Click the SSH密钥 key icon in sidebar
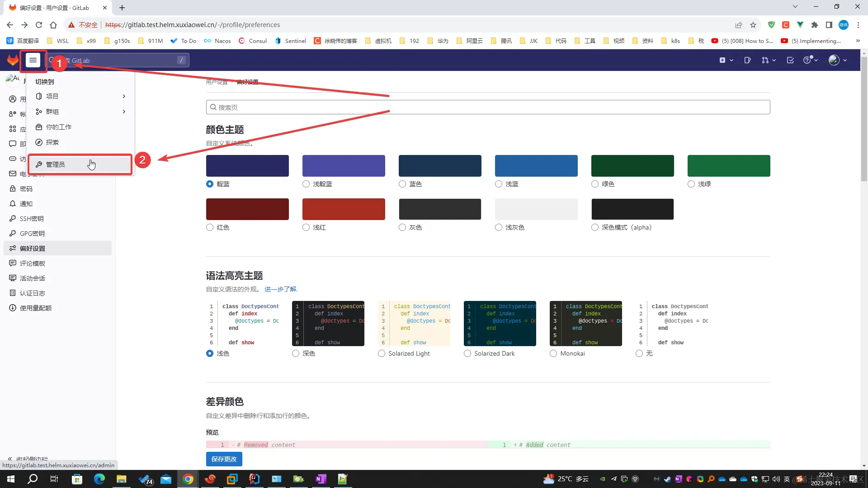Viewport: 868px width, 488px height. coord(13,219)
